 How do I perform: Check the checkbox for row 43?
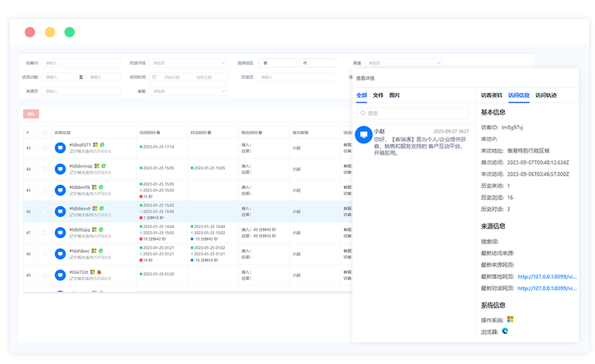pyautogui.click(x=45, y=148)
